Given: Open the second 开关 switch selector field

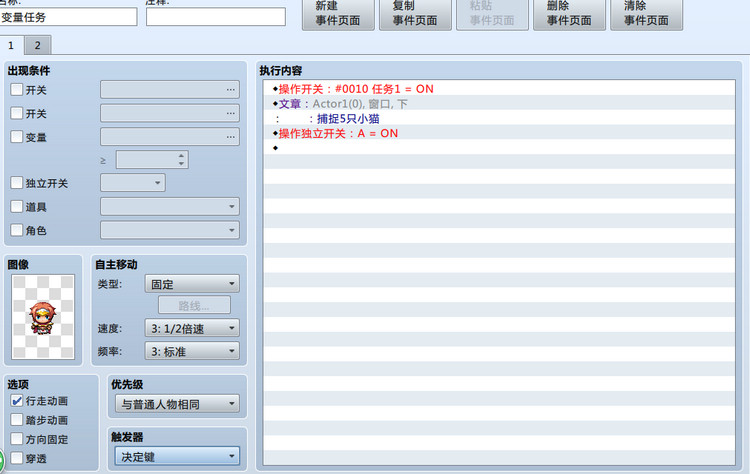Looking at the screenshot, I should tap(170, 113).
